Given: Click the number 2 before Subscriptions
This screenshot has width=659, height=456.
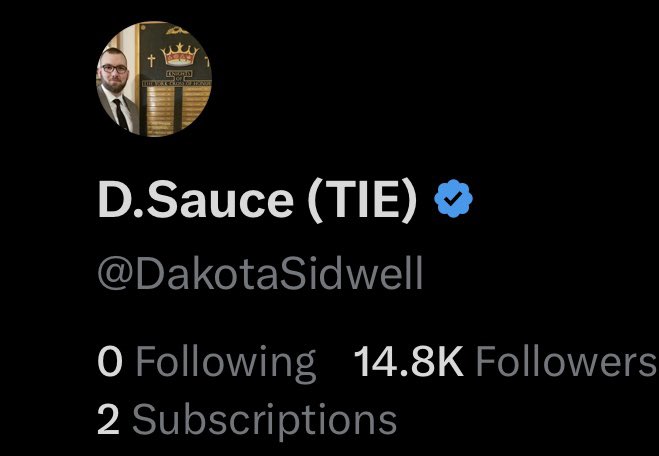Looking at the screenshot, I should pyautogui.click(x=108, y=419).
